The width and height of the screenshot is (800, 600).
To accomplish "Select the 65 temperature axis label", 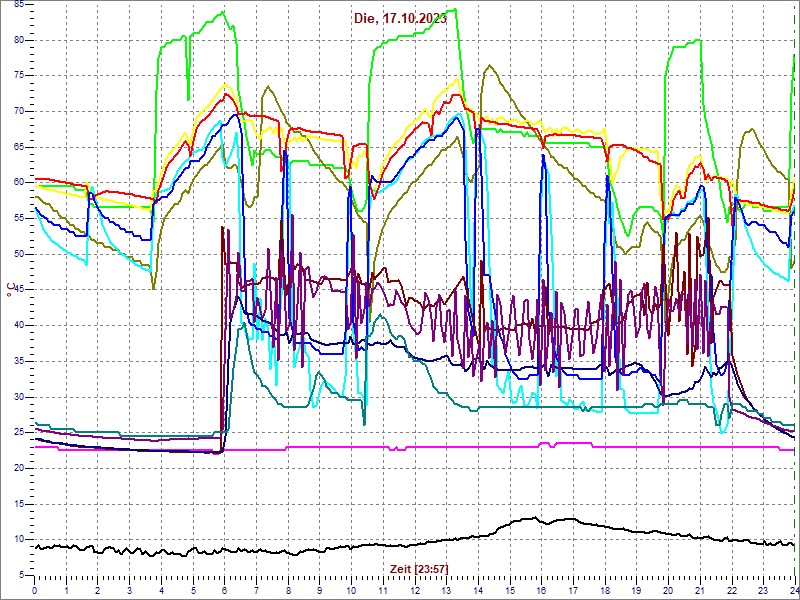I will (19, 147).
